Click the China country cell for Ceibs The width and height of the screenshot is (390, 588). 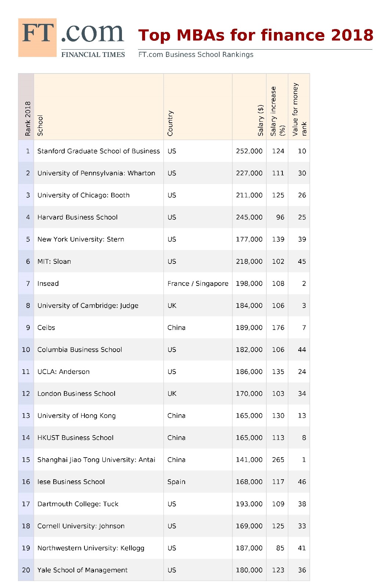(x=198, y=327)
